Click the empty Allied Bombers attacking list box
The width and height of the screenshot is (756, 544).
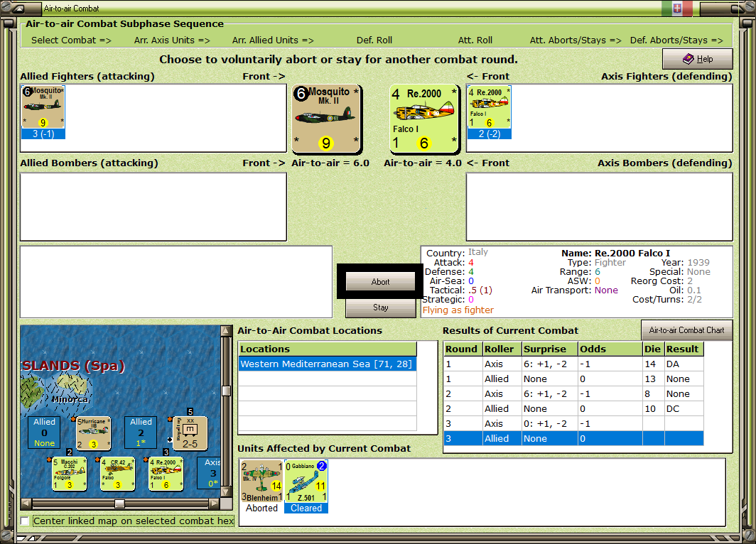(x=153, y=207)
